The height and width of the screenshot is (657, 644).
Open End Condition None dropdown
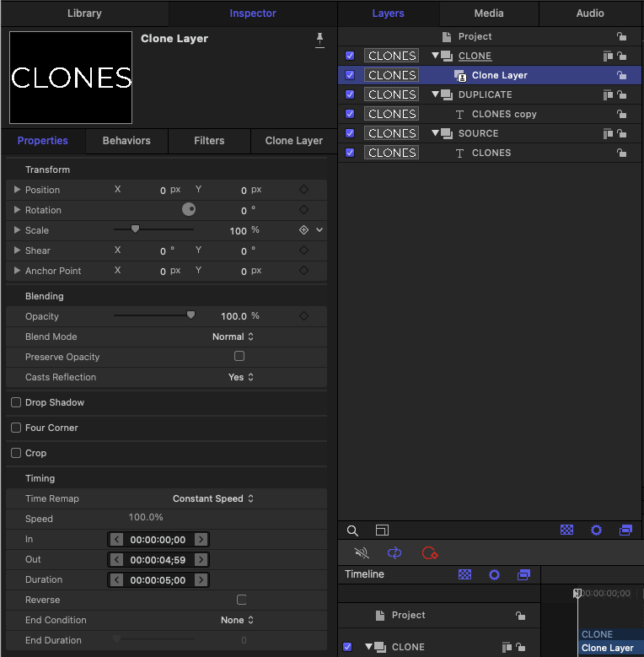(x=237, y=620)
